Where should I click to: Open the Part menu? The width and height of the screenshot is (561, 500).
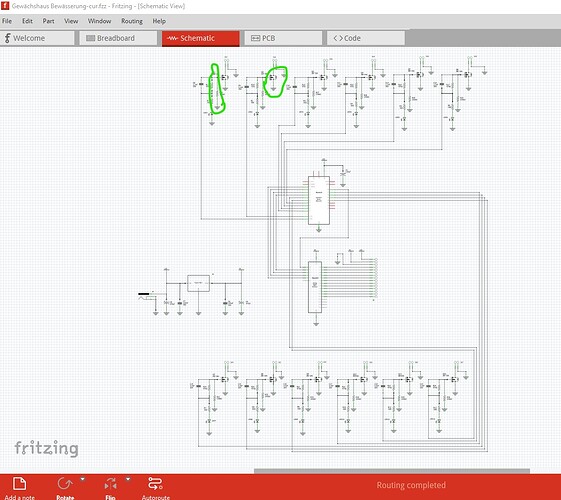48,21
